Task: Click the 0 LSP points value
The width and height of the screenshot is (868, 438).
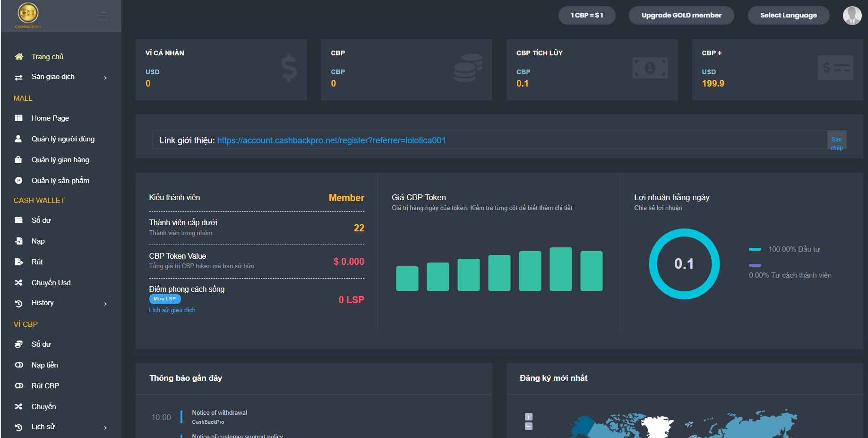Action: click(x=351, y=300)
